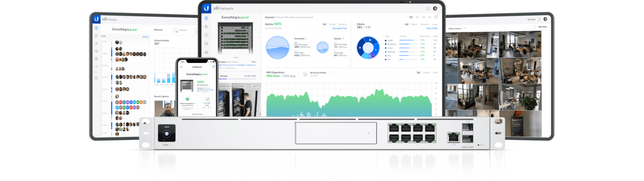Click the user avatar in UniFi Network header
Screen dimensions: 644x181
[x=435, y=8]
